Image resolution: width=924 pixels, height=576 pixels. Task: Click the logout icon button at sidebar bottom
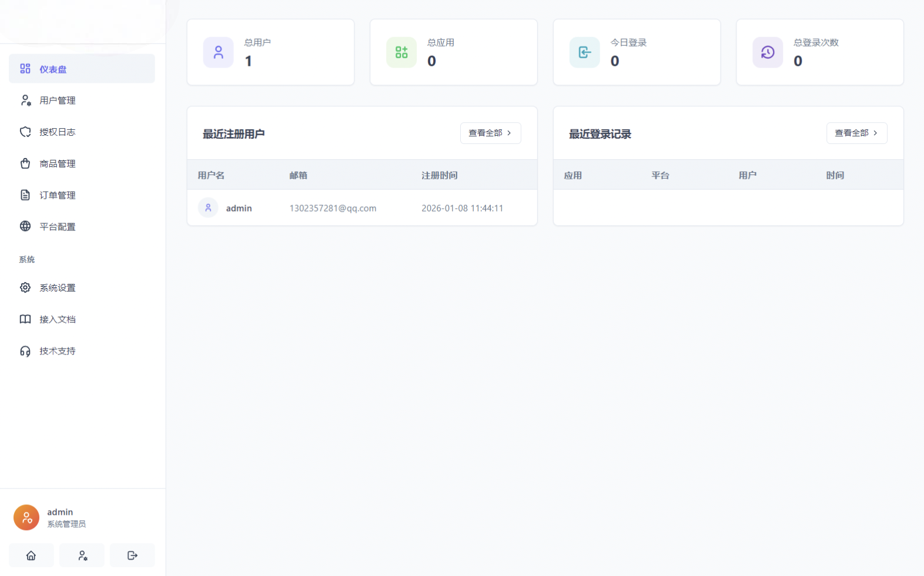point(132,555)
